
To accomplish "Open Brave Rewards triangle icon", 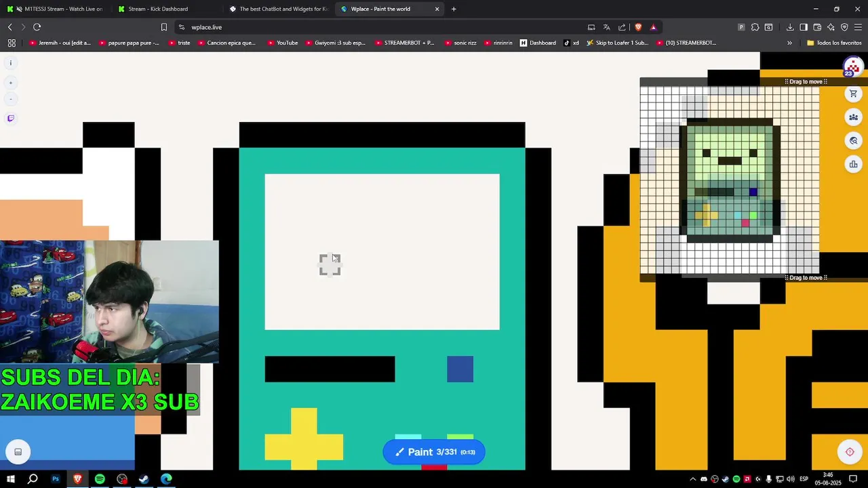I will coord(653,27).
